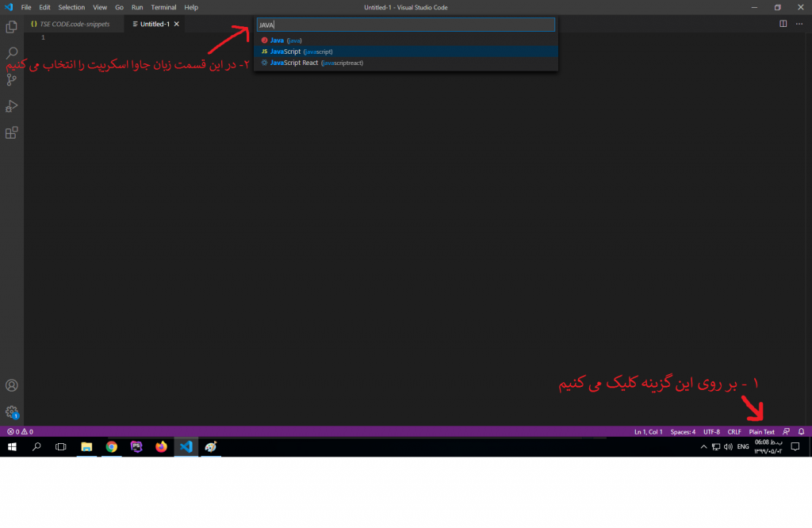
Task: Select Java in language list
Action: click(405, 40)
